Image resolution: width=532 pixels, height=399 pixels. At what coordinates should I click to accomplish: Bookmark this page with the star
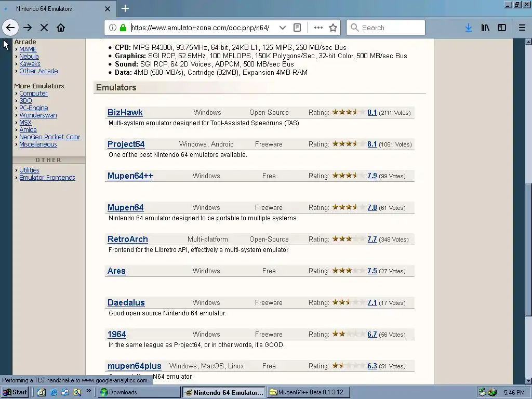pyautogui.click(x=333, y=28)
